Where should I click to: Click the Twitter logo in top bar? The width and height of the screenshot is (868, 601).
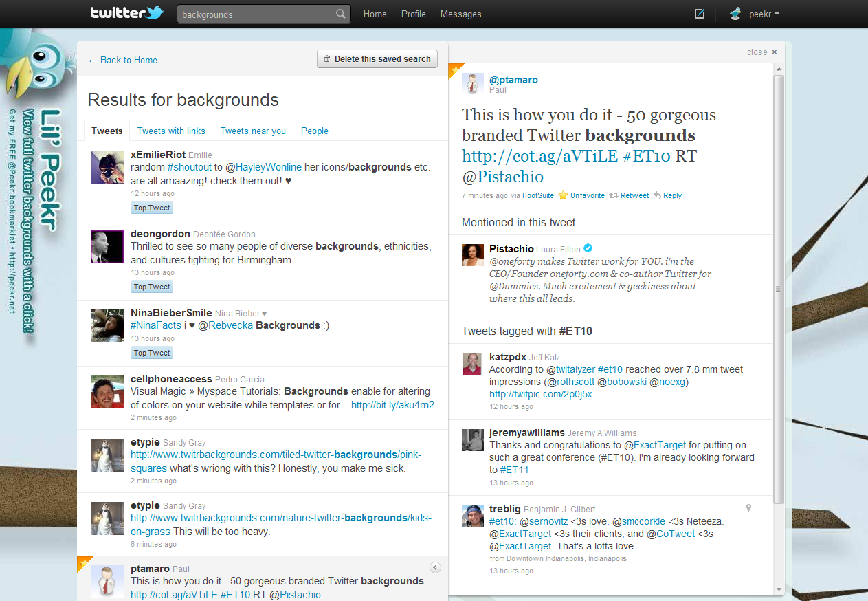127,13
